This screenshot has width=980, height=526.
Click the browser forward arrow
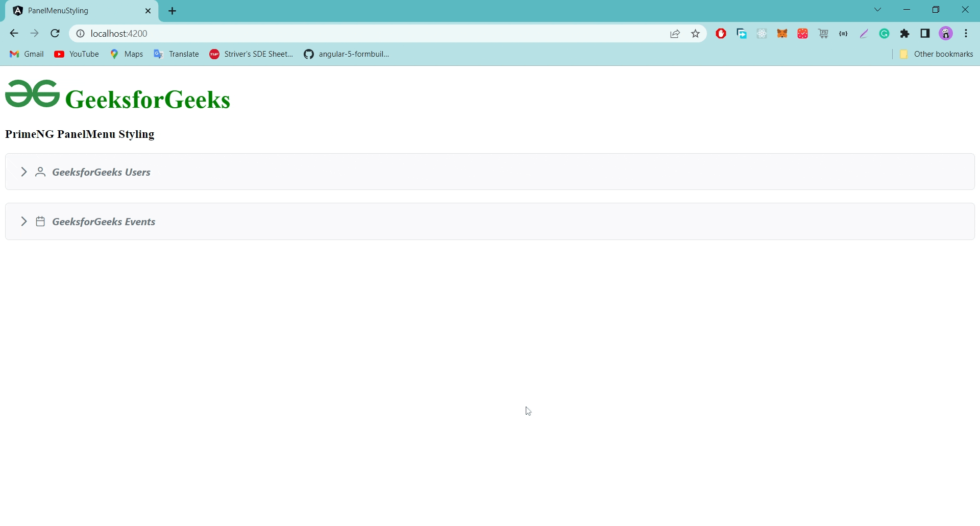(34, 34)
